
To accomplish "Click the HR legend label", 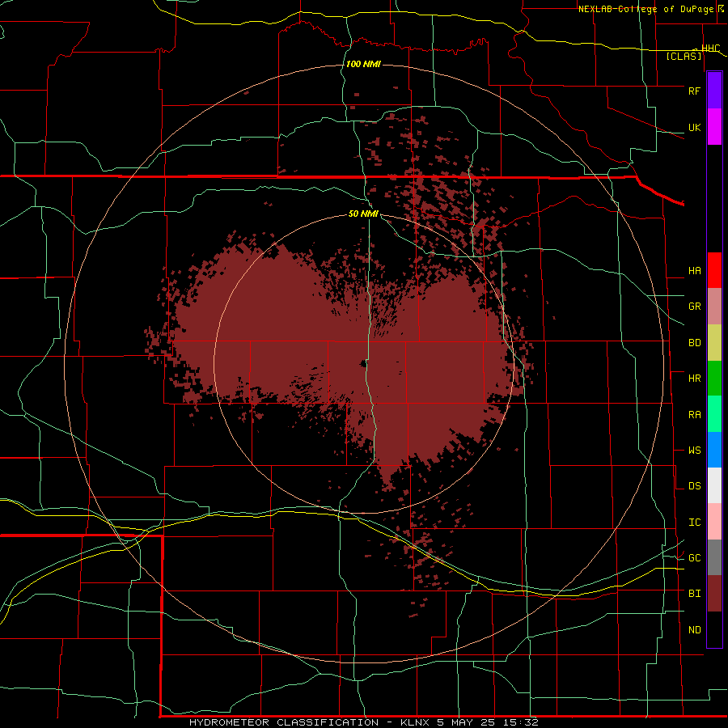I will point(694,379).
